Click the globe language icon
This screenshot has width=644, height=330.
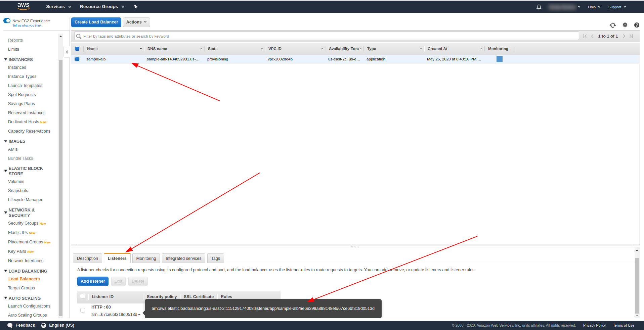[x=44, y=325]
